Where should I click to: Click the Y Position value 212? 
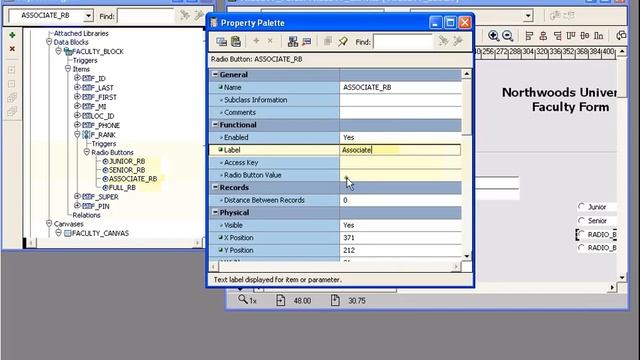coord(400,250)
